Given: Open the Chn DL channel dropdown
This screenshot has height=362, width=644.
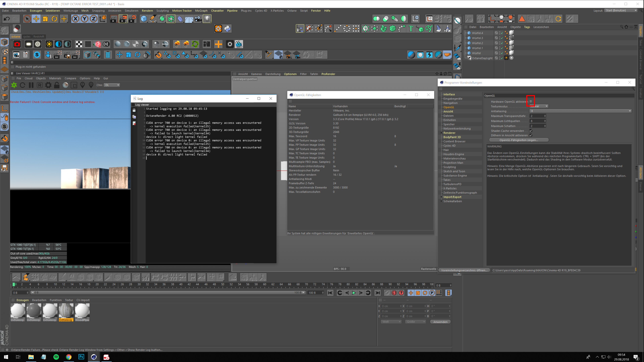Looking at the screenshot, I should (112, 85).
